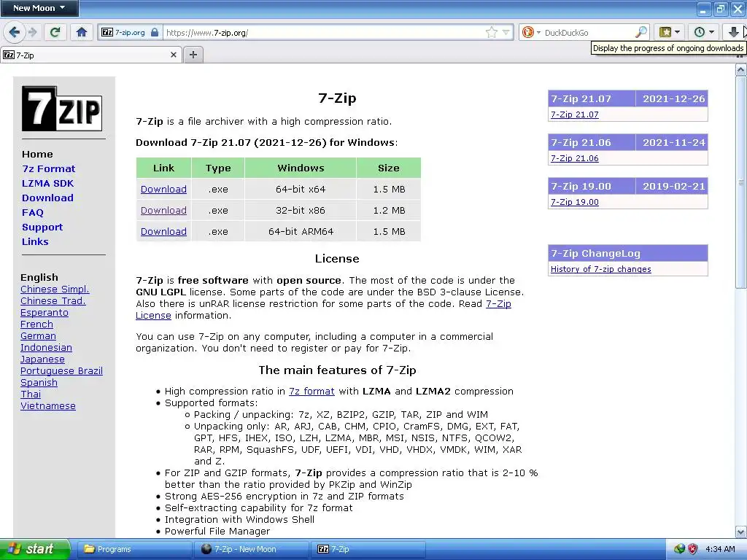This screenshot has width=747, height=560.
Task: Click the network tray icon
Action: [x=679, y=549]
